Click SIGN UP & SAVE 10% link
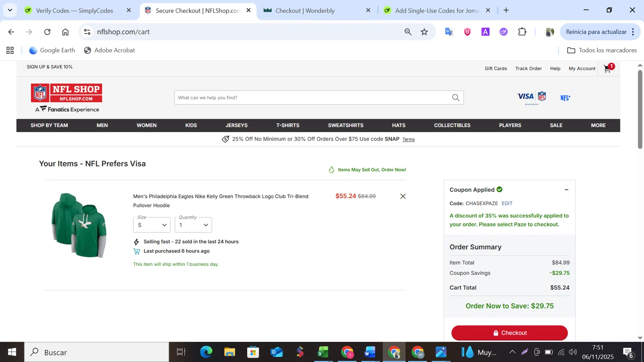Viewport: 644px width, 362px height. (x=49, y=67)
